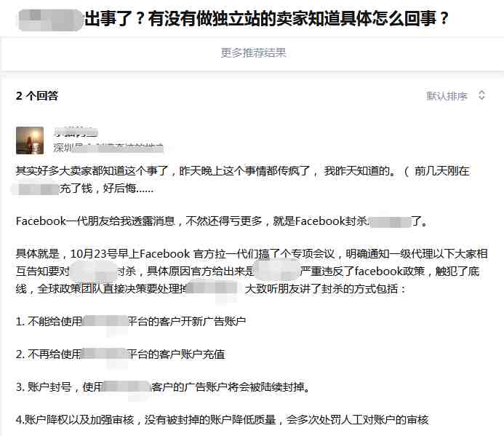Click the blurred word after Facebook封杀
This screenshot has width=504, height=436.
pyautogui.click(x=391, y=222)
